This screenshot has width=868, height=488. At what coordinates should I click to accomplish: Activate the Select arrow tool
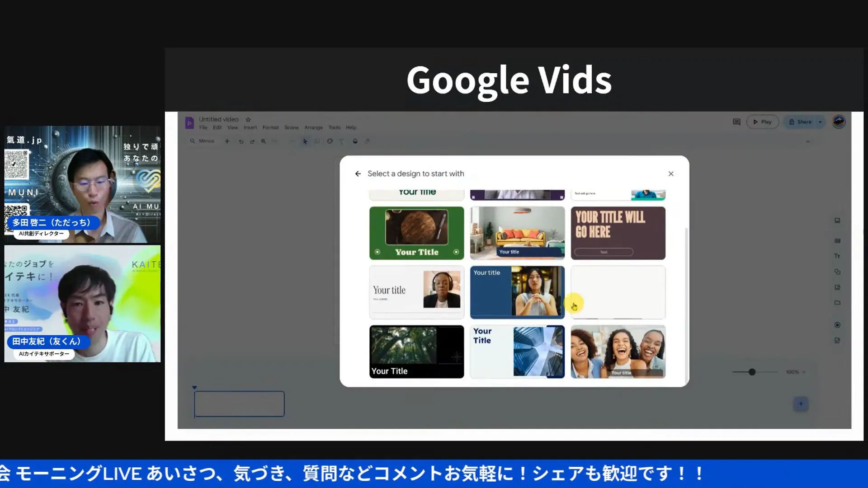tap(305, 141)
